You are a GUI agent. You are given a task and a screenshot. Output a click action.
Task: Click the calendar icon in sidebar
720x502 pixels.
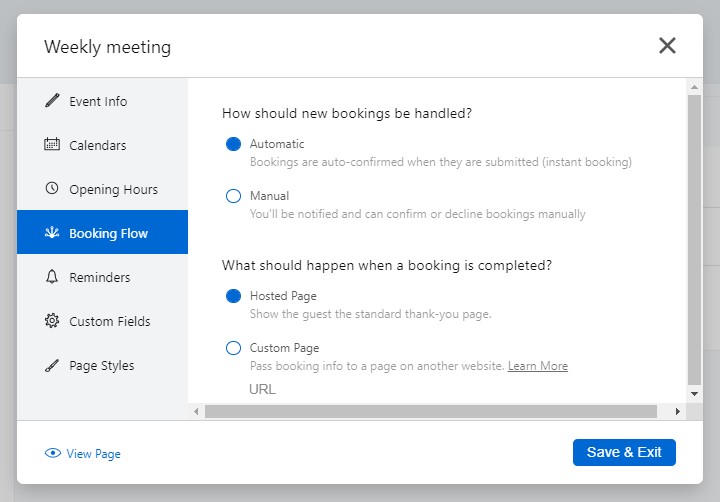coord(52,145)
